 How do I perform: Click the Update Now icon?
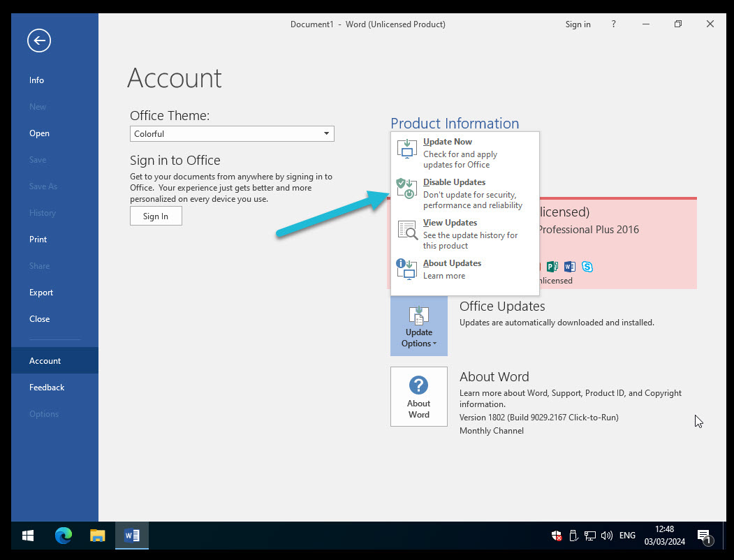tap(406, 149)
